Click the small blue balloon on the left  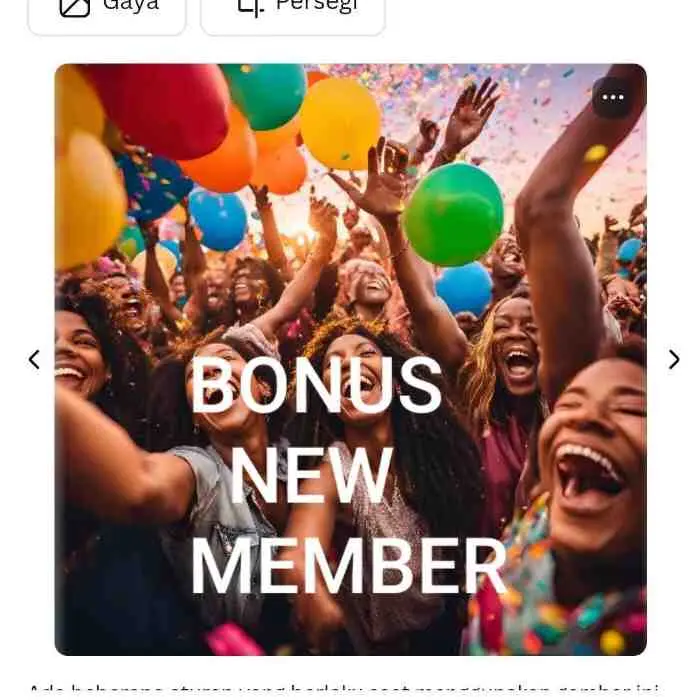218,220
